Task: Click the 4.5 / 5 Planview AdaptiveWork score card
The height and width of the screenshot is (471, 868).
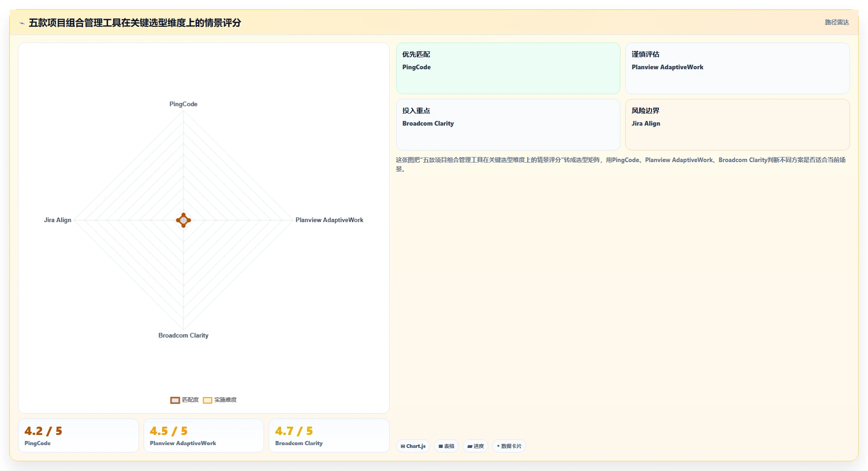Action: (204, 435)
